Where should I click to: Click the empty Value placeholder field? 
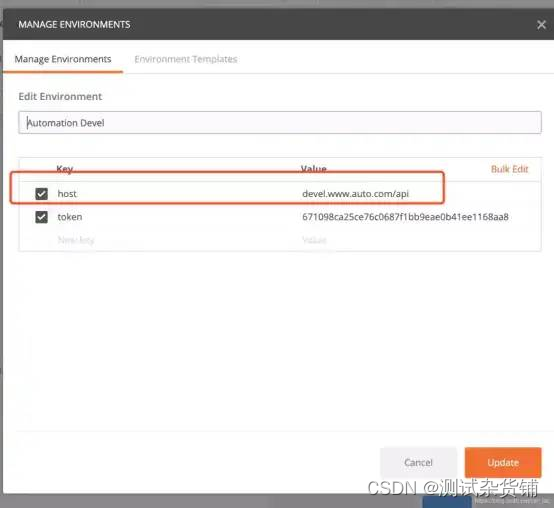(x=314, y=240)
